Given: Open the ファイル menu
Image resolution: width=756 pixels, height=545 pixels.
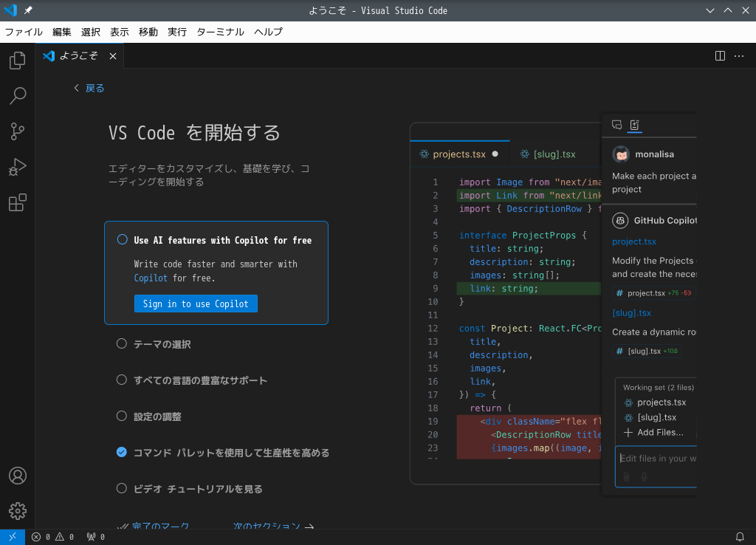Looking at the screenshot, I should pos(24,32).
